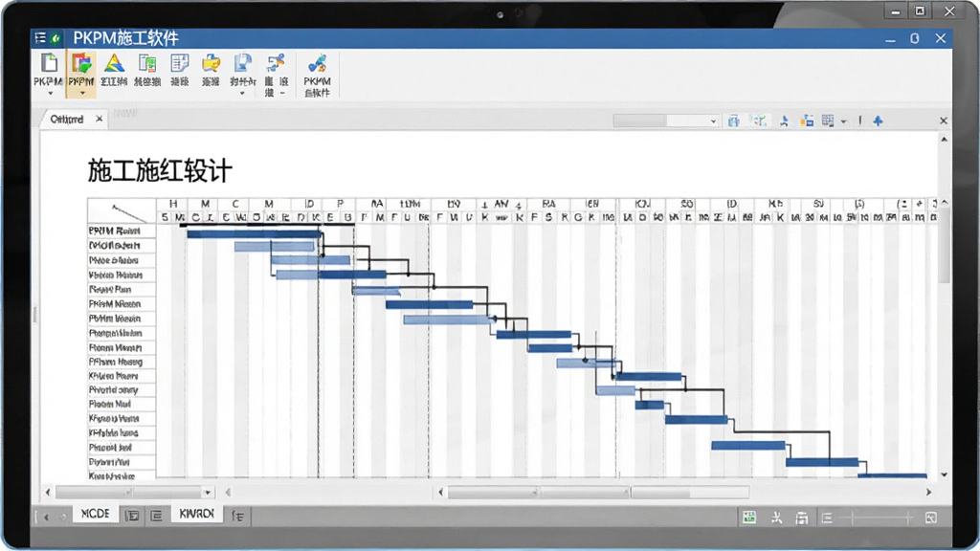
Task: Click the application menu icon in the title bar
Action: [x=40, y=38]
